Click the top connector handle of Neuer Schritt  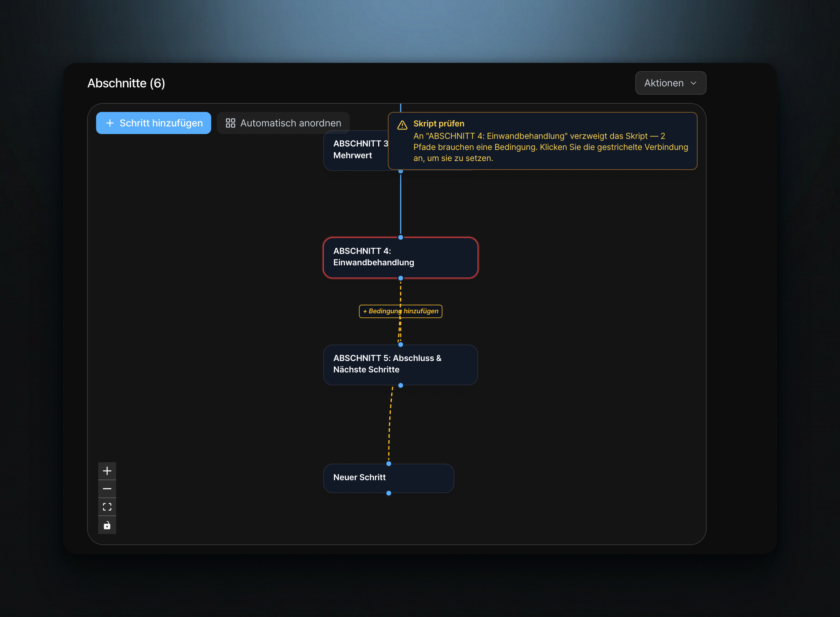389,464
